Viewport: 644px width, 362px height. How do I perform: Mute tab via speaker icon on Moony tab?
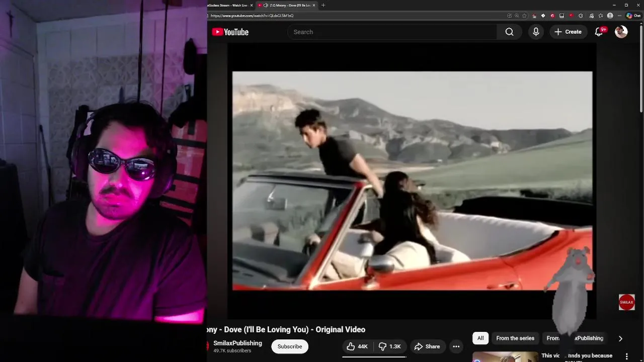point(265,5)
